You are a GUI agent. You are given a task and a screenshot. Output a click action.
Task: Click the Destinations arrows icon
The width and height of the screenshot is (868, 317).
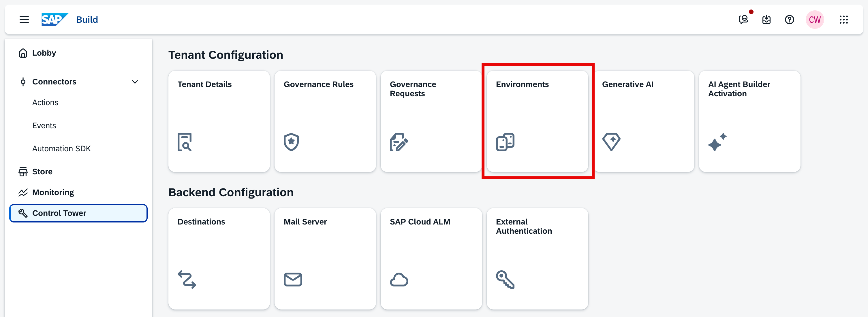187,279
